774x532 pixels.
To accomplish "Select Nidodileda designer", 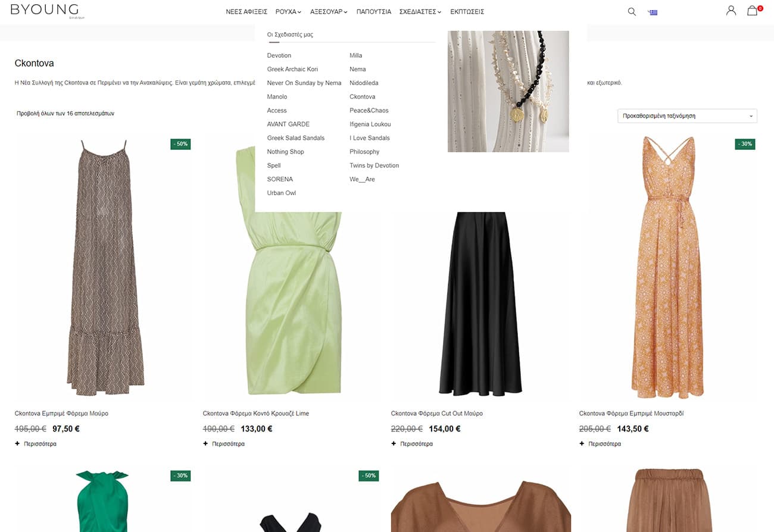I will 364,83.
